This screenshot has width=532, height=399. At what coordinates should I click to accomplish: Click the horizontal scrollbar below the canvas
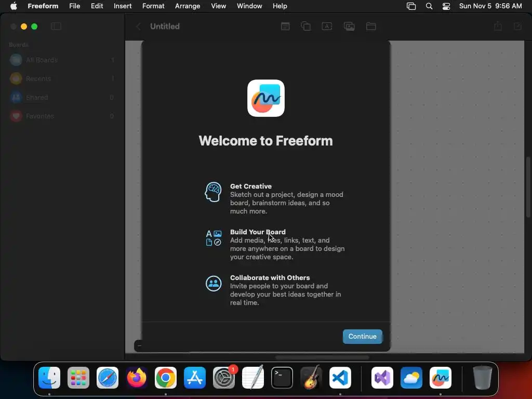pyautogui.click(x=322, y=357)
